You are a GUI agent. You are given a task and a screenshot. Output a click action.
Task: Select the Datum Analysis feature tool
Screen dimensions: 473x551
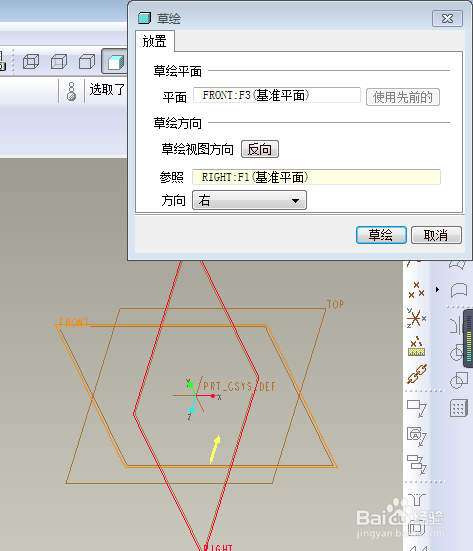pyautogui.click(x=416, y=347)
